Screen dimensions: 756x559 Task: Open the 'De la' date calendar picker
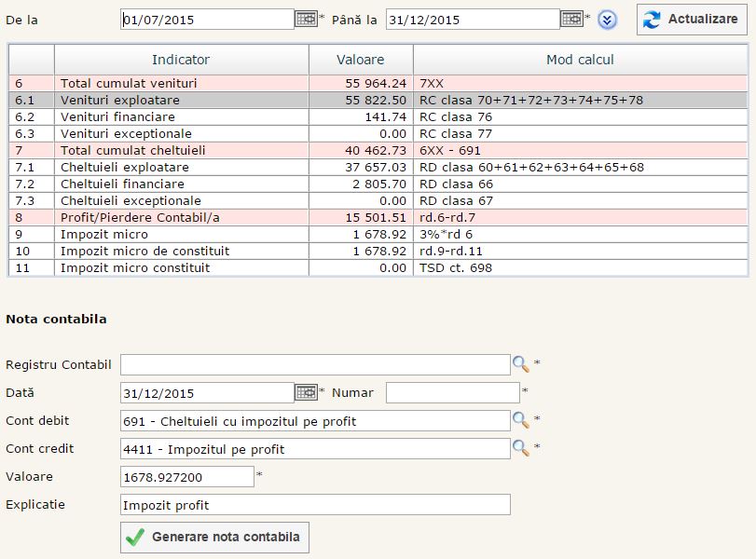pos(306,19)
